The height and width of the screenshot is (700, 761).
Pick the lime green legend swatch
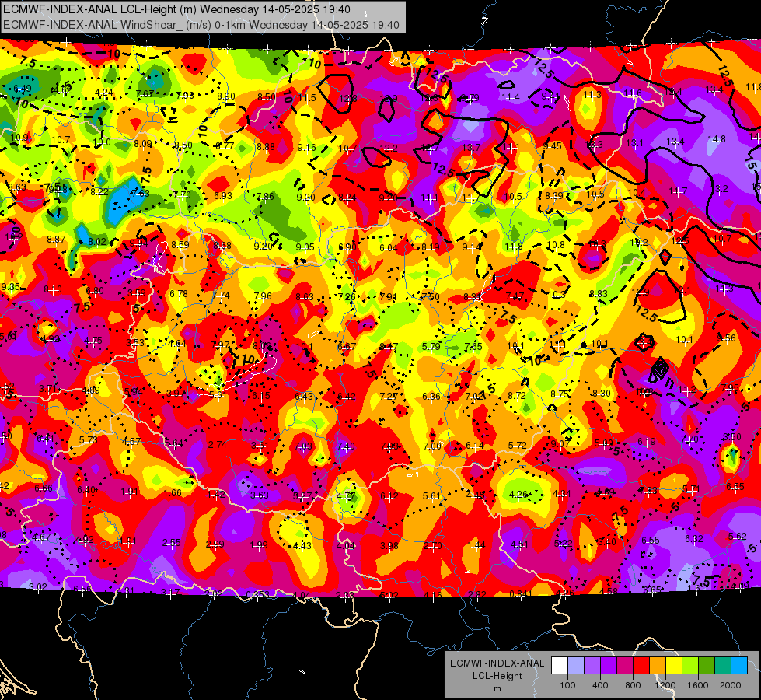[x=690, y=666]
